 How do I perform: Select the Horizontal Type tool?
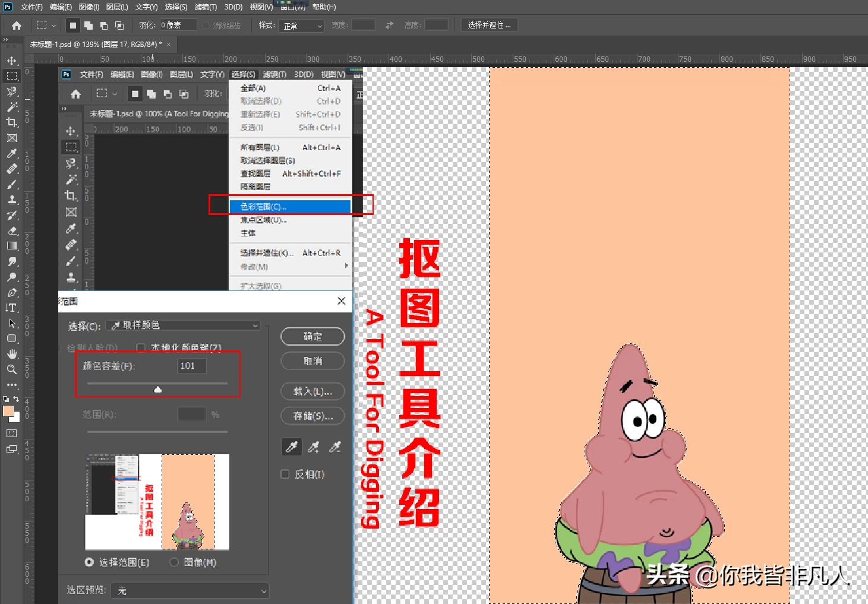click(x=12, y=308)
